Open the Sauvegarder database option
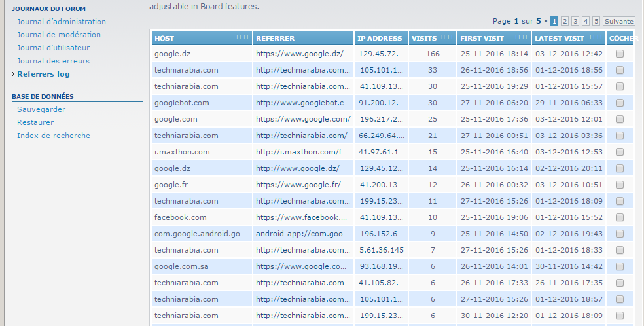The height and width of the screenshot is (326, 644). click(41, 109)
